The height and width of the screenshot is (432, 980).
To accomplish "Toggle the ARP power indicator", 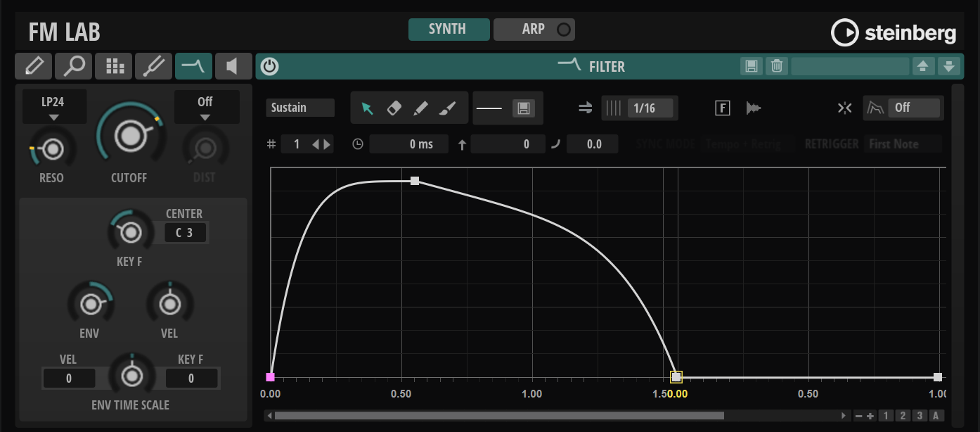I will tap(563, 30).
